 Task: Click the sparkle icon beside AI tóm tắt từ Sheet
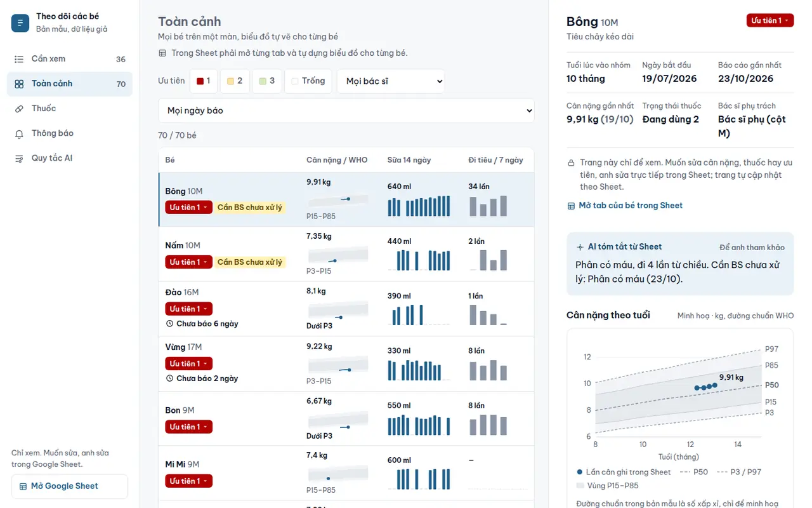pos(580,247)
